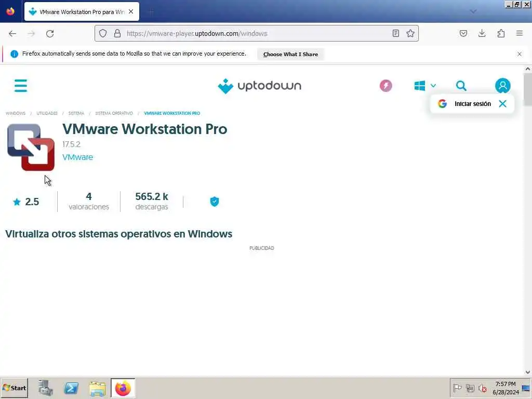Click Choose What I Share button

click(x=290, y=54)
